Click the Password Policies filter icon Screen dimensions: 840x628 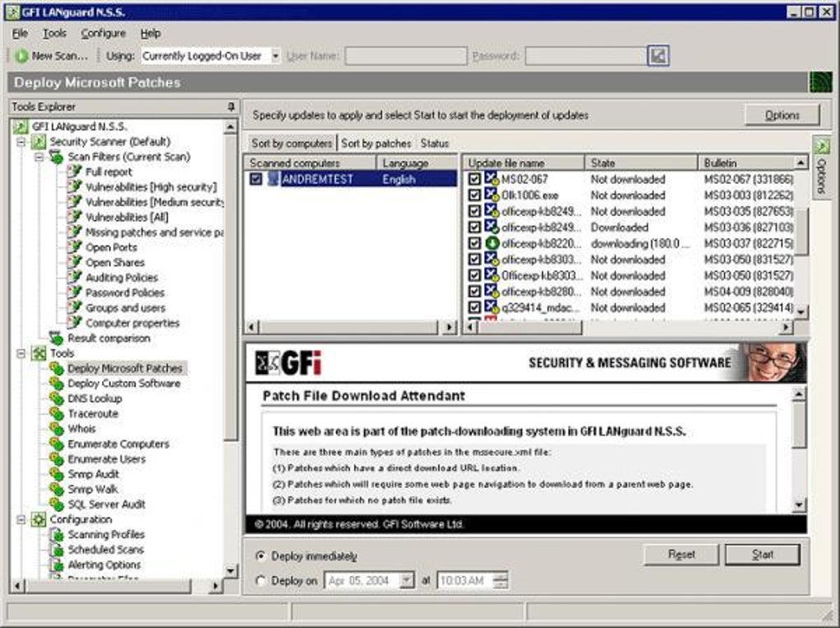(x=74, y=293)
